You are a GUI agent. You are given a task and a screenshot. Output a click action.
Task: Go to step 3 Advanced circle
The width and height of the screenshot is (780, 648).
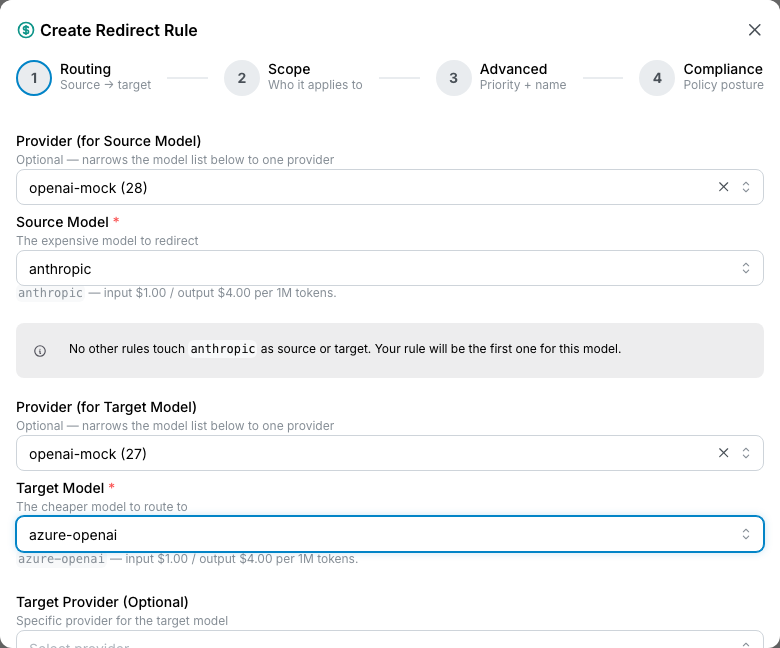tap(454, 78)
